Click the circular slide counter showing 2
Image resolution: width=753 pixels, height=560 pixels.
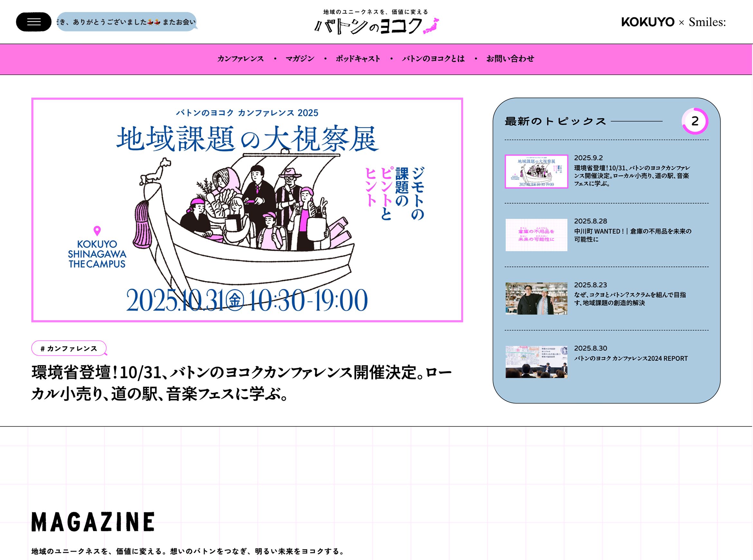[695, 121]
